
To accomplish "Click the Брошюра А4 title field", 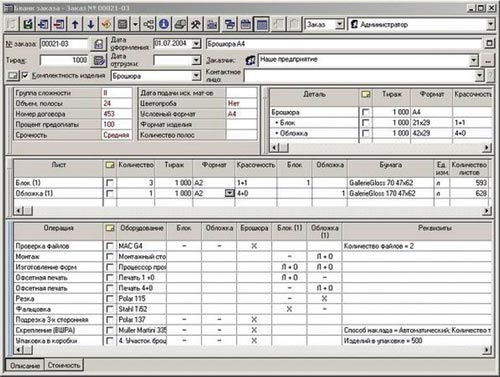I will (344, 44).
